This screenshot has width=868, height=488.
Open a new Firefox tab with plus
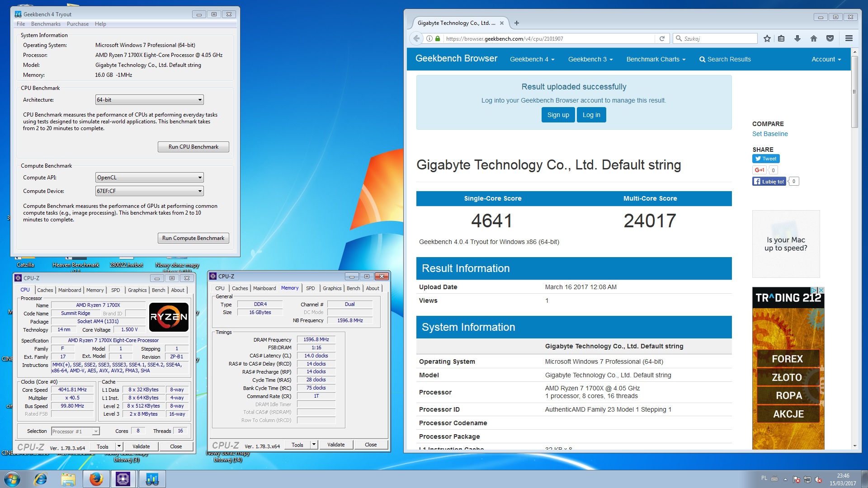(x=517, y=23)
